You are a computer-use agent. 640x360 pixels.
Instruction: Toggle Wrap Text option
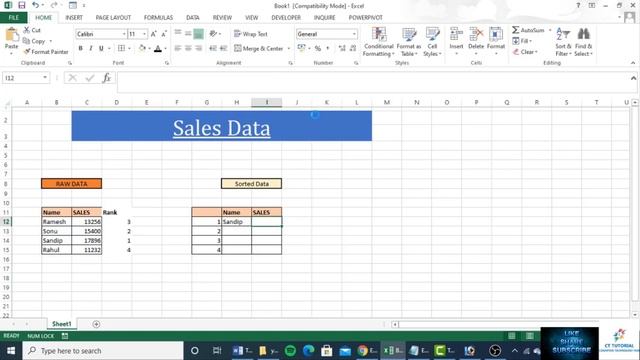251,34
